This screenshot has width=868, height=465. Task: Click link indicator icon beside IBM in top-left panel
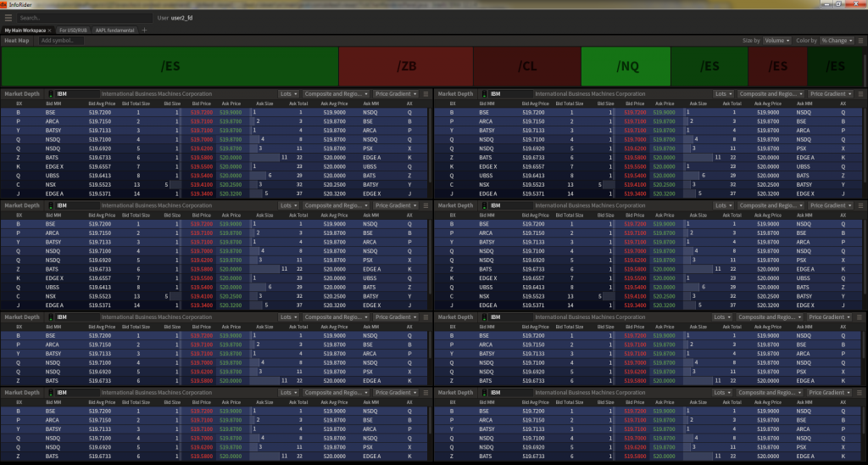tap(50, 93)
